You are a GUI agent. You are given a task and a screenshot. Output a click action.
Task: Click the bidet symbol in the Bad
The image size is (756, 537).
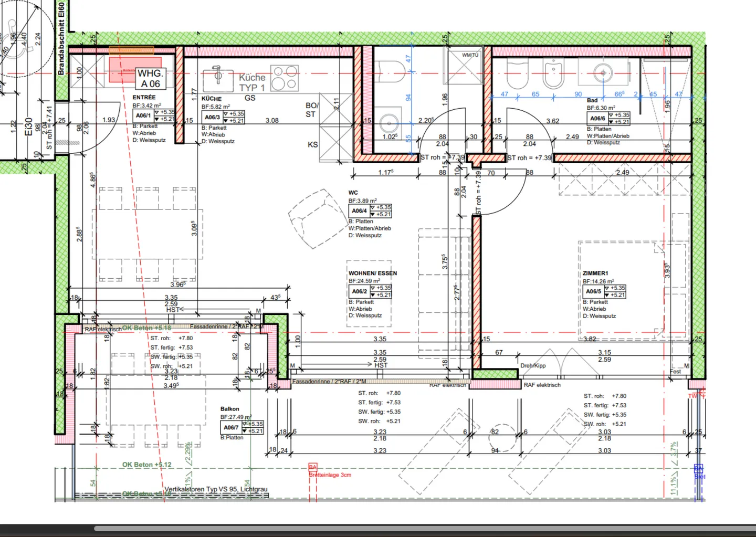(552, 75)
